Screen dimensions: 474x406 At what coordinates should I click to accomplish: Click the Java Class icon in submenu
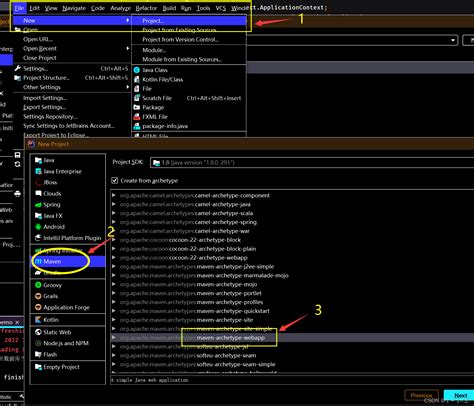click(137, 70)
